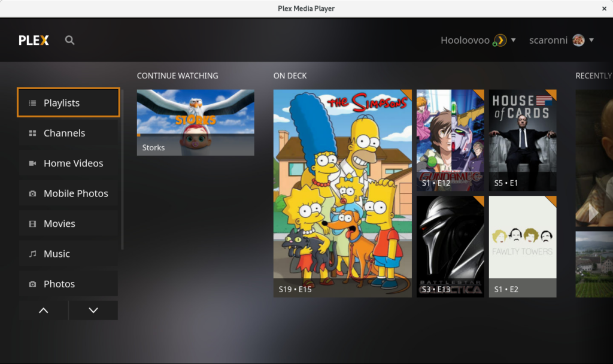Open search with the magnifying glass icon
Image resolution: width=613 pixels, height=364 pixels.
click(69, 40)
